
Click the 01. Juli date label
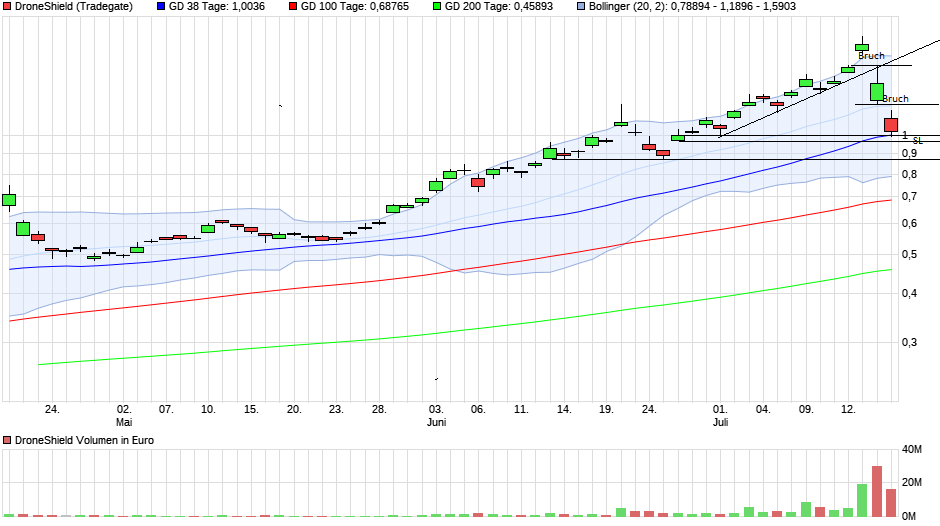(x=720, y=415)
